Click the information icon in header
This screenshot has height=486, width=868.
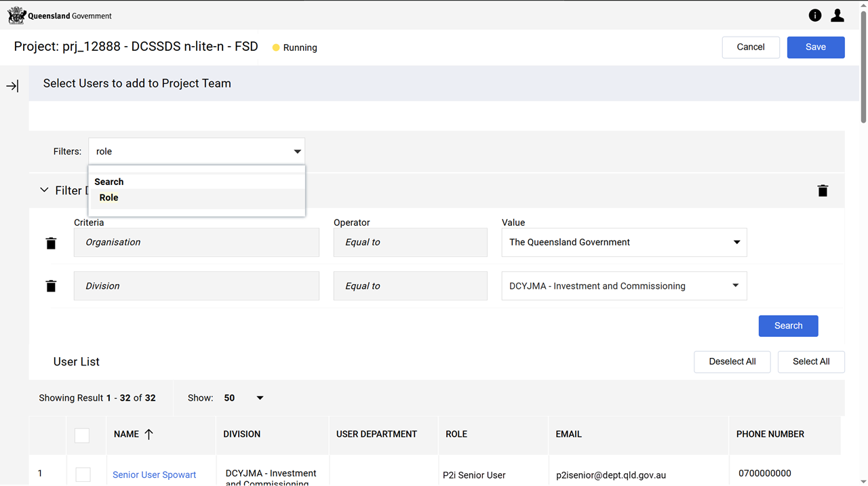(x=815, y=16)
